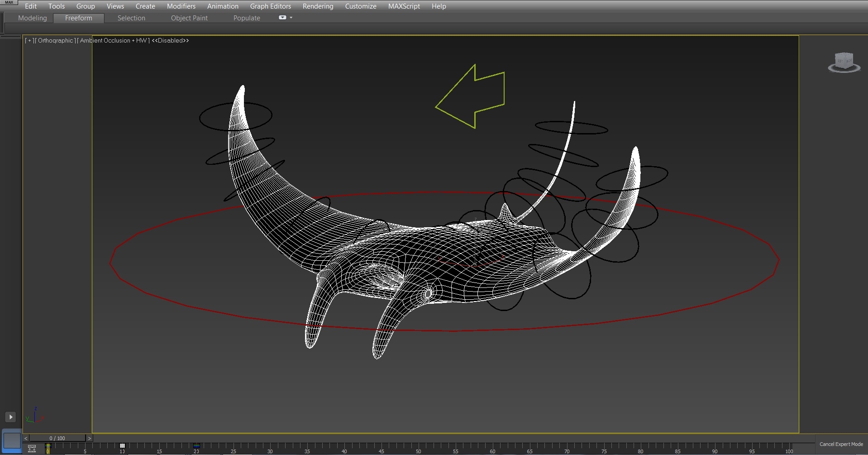The height and width of the screenshot is (455, 868).
Task: Open the Customize menu
Action: coord(360,6)
